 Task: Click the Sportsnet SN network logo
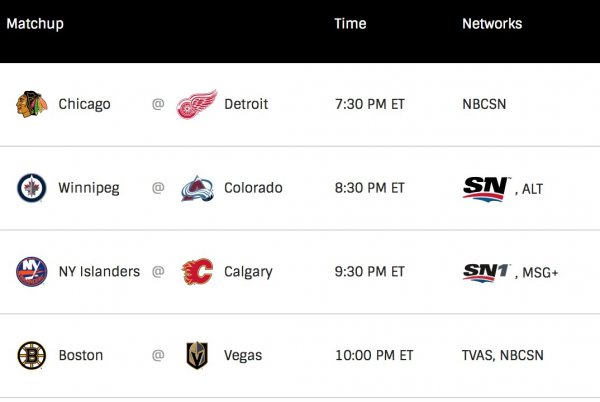[486, 188]
